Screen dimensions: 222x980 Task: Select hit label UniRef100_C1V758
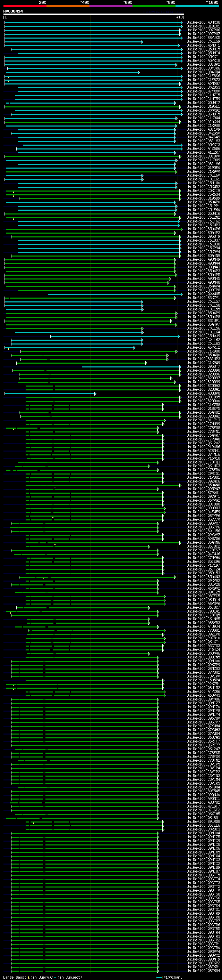(203, 405)
